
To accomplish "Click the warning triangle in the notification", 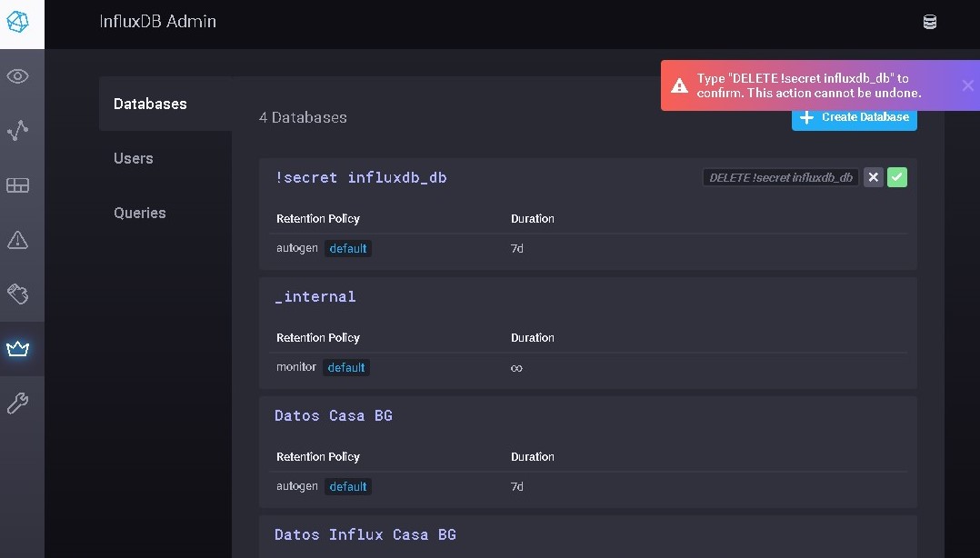I will [679, 85].
